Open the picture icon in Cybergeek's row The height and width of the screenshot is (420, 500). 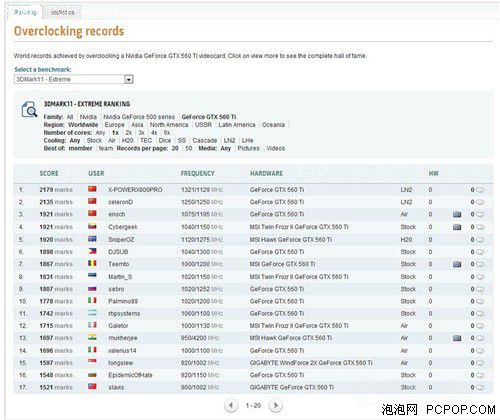tap(457, 227)
